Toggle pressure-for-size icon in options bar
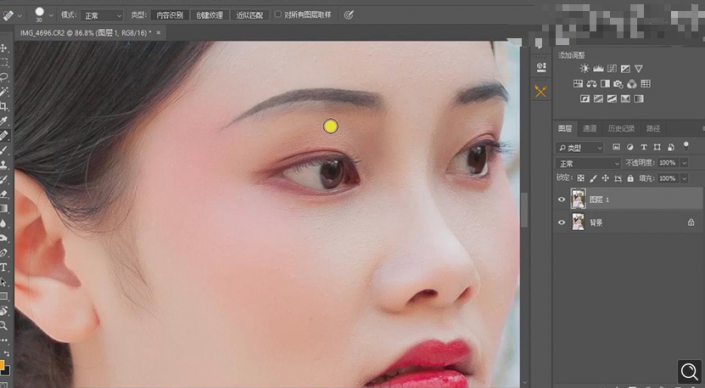 pyautogui.click(x=348, y=15)
